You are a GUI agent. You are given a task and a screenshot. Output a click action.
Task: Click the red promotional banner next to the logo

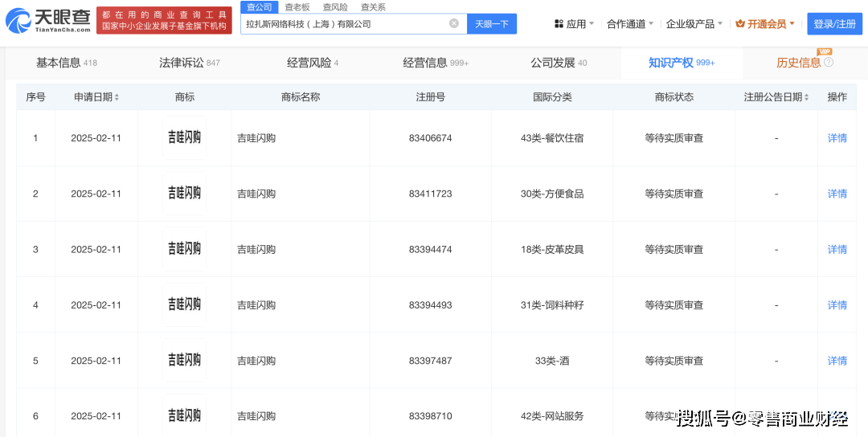(x=164, y=20)
